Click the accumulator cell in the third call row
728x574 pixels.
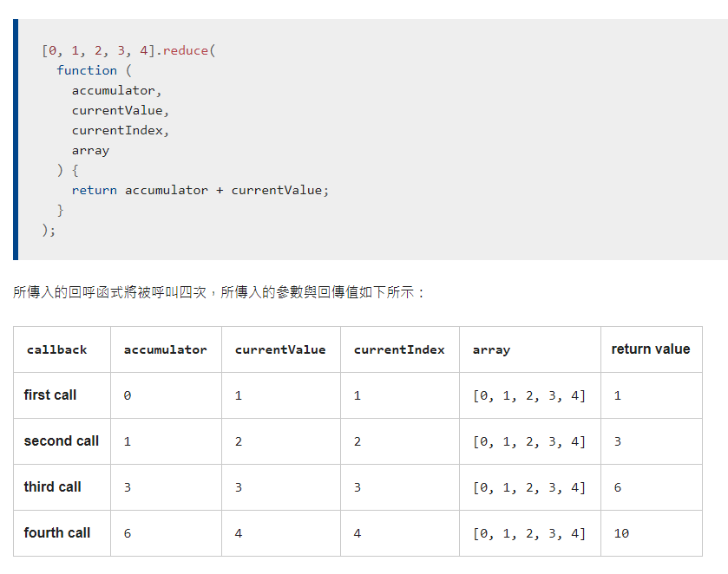(x=128, y=487)
